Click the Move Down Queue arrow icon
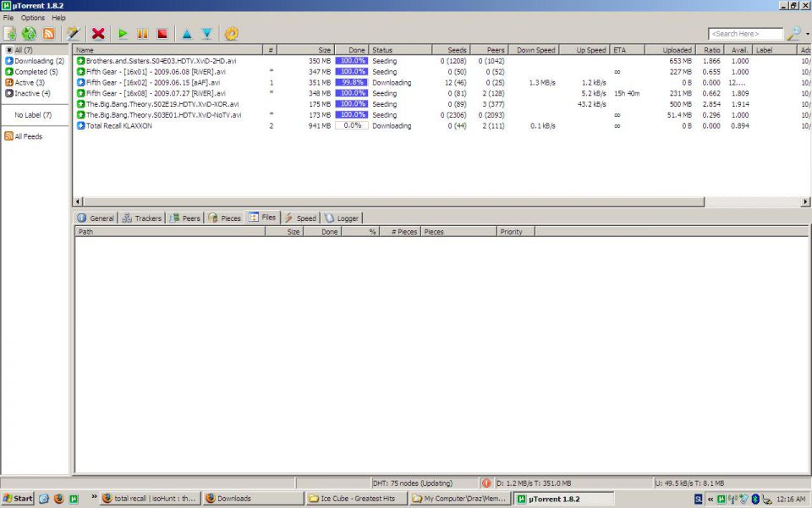Viewport: 812px width, 508px height. (206, 34)
